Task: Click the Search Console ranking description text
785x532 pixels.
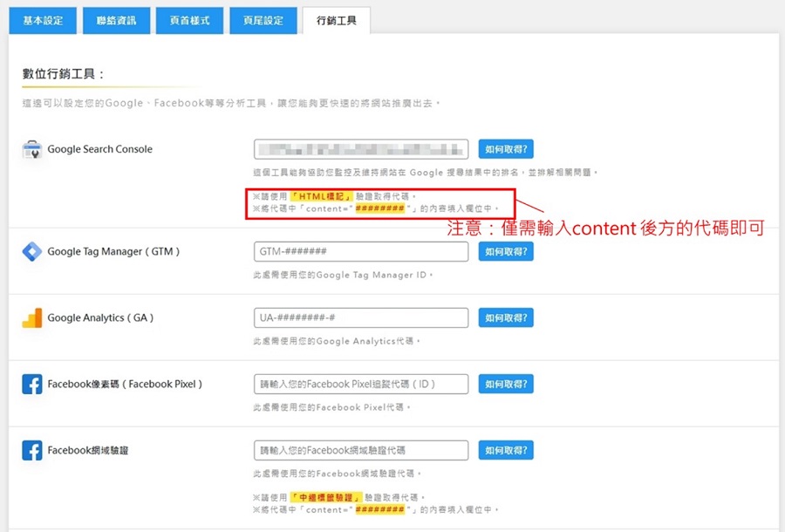Action: click(x=426, y=172)
